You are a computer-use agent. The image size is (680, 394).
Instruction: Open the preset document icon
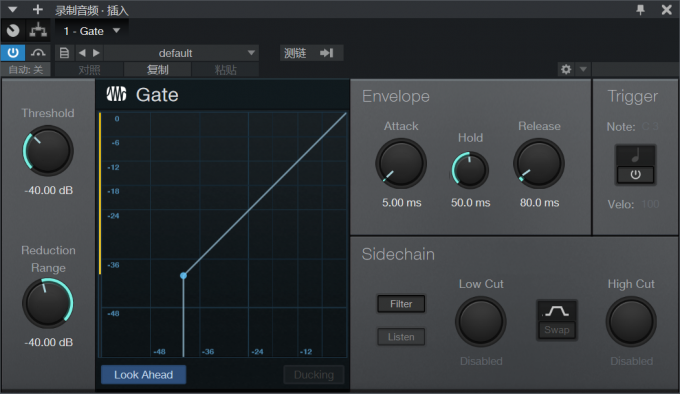pos(64,53)
